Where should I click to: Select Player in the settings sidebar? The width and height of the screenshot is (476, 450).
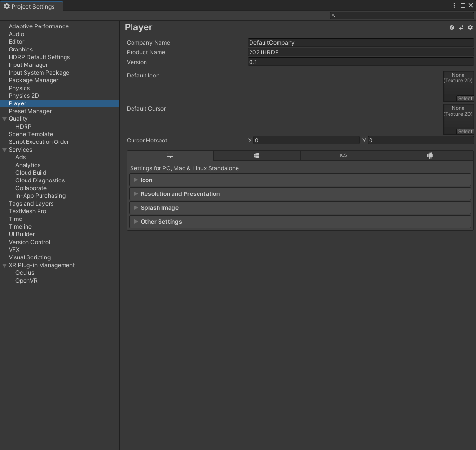click(x=17, y=103)
